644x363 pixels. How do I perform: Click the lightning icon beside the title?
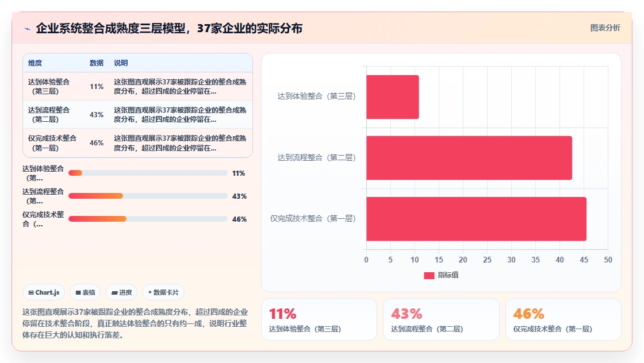pos(27,29)
